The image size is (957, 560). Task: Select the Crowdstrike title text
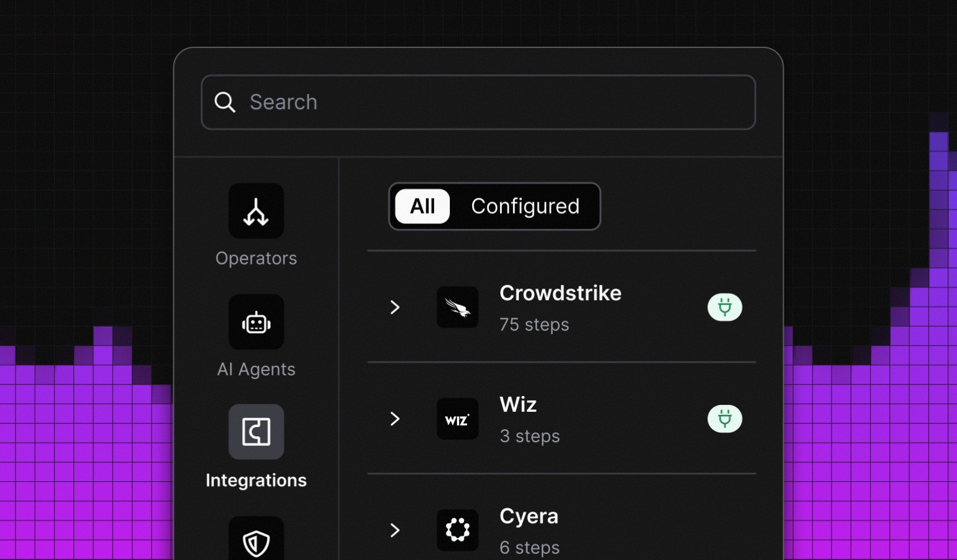560,293
